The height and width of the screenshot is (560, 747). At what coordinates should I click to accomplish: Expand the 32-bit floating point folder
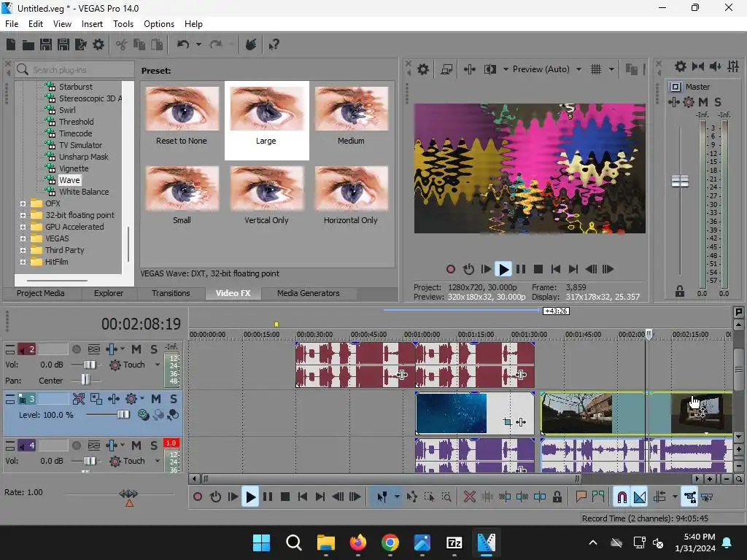point(23,215)
